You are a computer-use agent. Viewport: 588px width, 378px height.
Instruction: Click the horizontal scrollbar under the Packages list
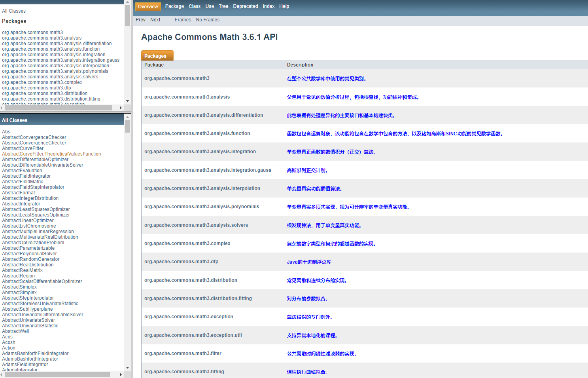[x=55, y=108]
